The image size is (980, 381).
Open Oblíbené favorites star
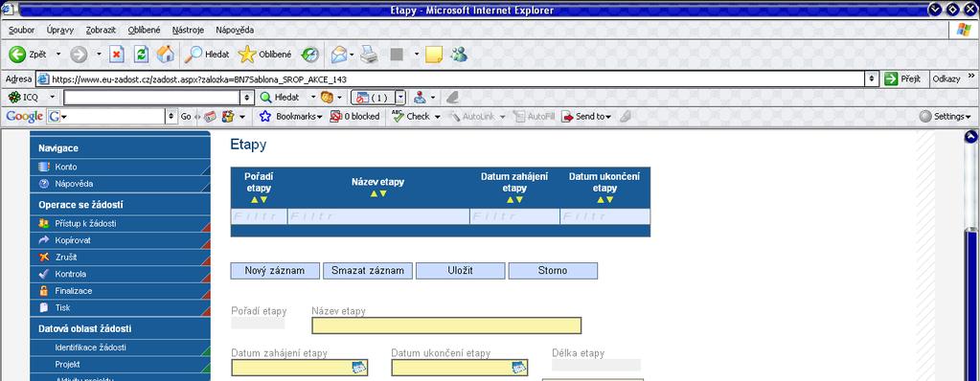pyautogui.click(x=265, y=55)
